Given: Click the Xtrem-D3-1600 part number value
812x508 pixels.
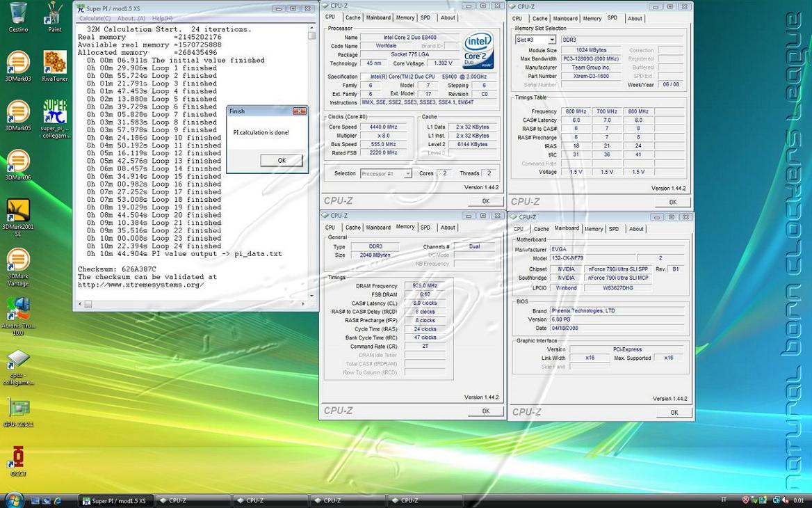Looking at the screenshot, I should (x=590, y=77).
